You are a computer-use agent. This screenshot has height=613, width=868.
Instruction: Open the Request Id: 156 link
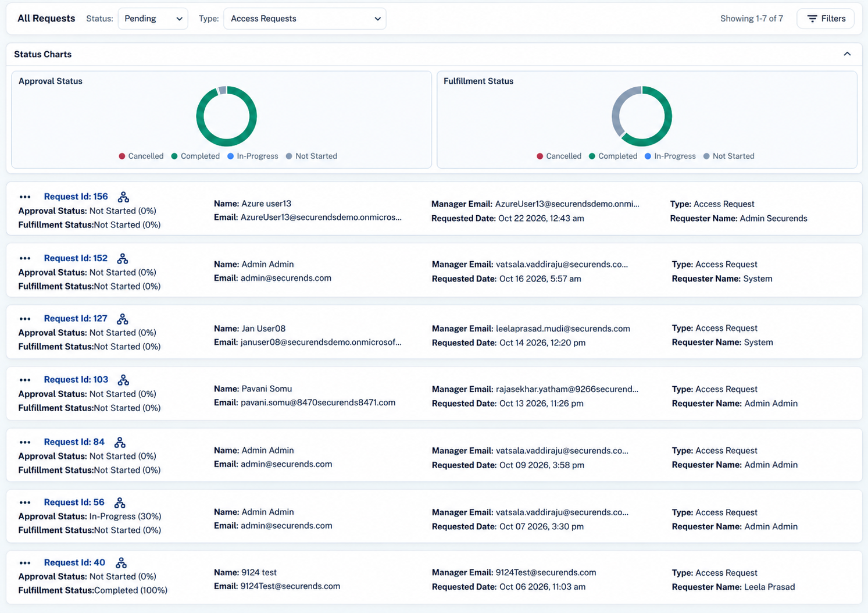pyautogui.click(x=76, y=197)
